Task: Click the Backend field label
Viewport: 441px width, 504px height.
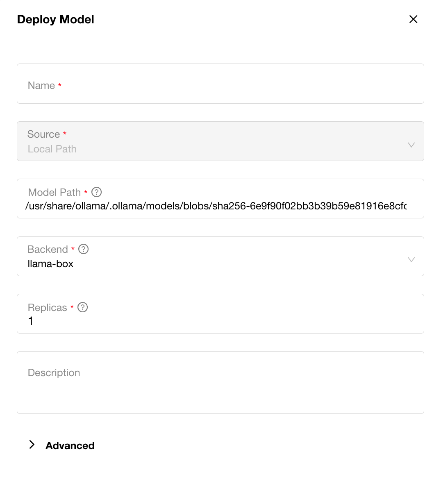Action: tap(48, 249)
